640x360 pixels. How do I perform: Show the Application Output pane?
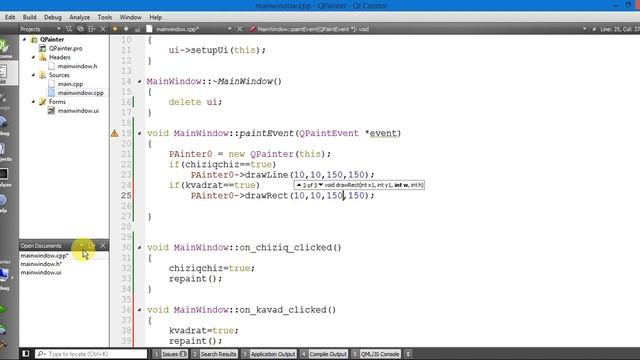point(269,354)
